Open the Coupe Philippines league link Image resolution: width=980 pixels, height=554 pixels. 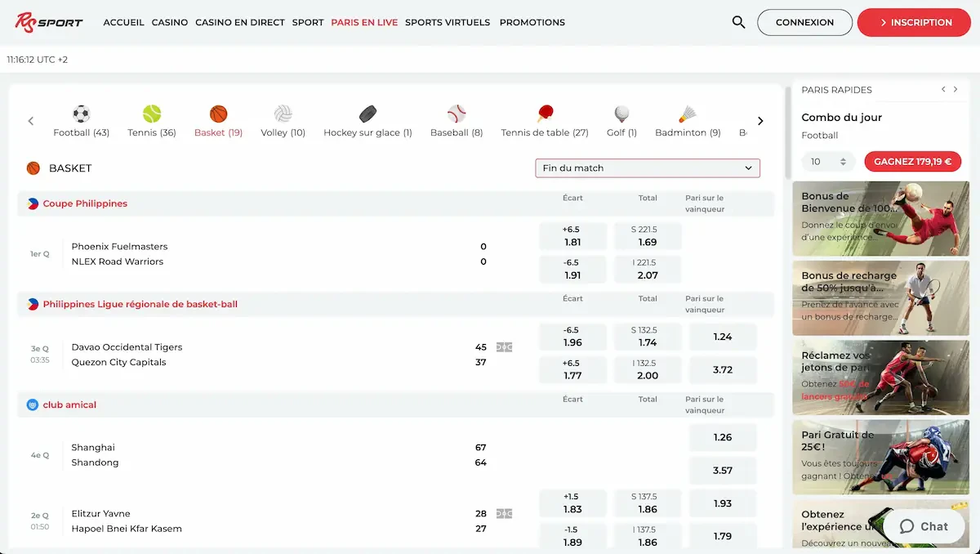85,203
